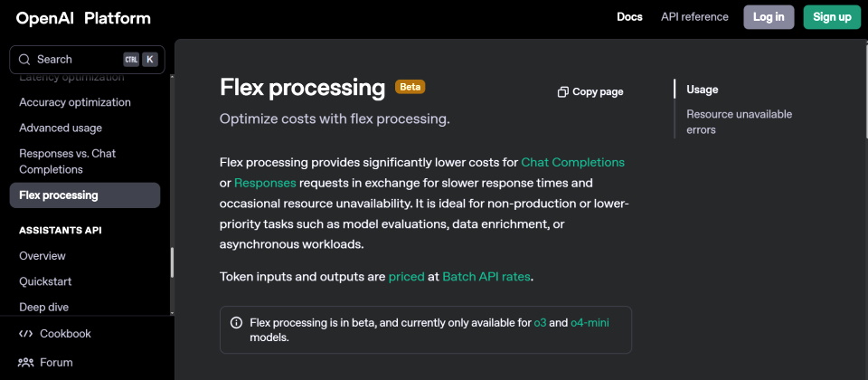Image resolution: width=868 pixels, height=380 pixels.
Task: Open the o4-mini model link
Action: pos(590,323)
